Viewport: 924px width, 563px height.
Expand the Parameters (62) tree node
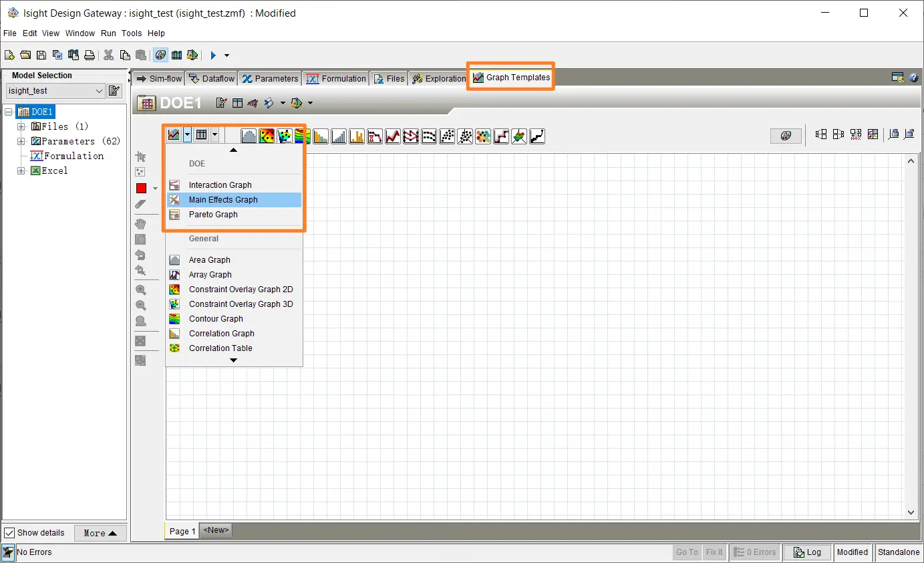tap(21, 141)
